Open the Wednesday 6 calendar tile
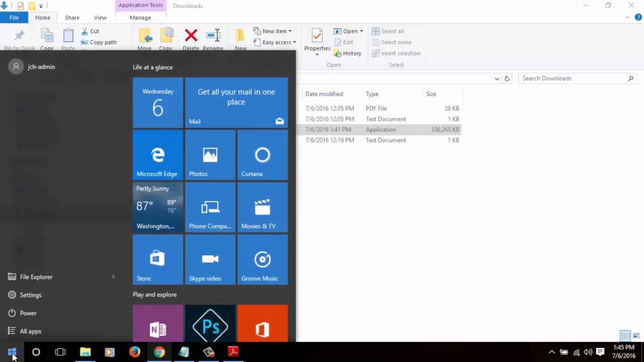Viewport: 644px width, 362px height. pos(158,103)
